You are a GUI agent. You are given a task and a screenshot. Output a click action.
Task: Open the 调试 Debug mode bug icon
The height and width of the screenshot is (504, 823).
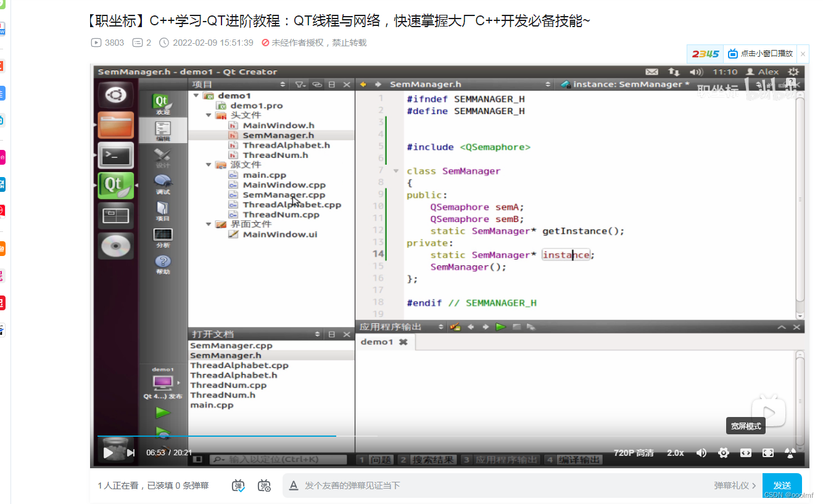(x=163, y=184)
